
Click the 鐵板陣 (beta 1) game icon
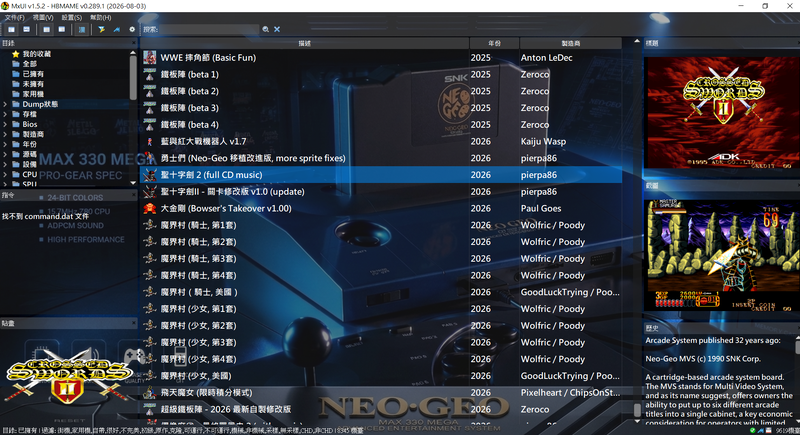pos(149,74)
